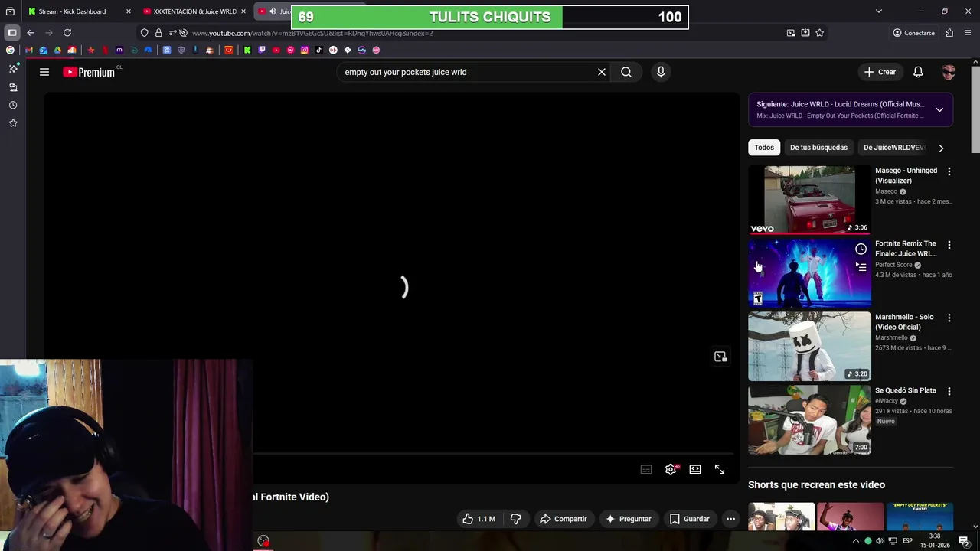
Task: Open the Marshmello channel name link
Action: coord(891,337)
